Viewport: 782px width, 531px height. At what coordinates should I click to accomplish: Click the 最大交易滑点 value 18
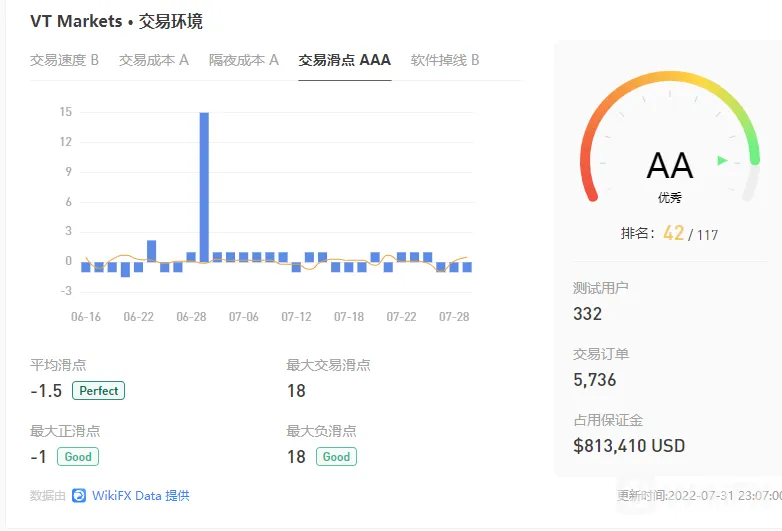point(296,391)
